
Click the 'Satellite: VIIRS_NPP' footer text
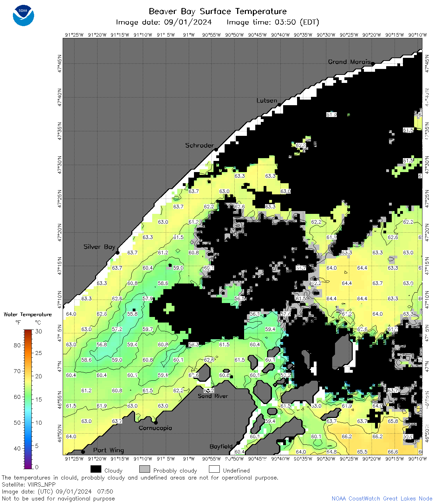pos(29,484)
